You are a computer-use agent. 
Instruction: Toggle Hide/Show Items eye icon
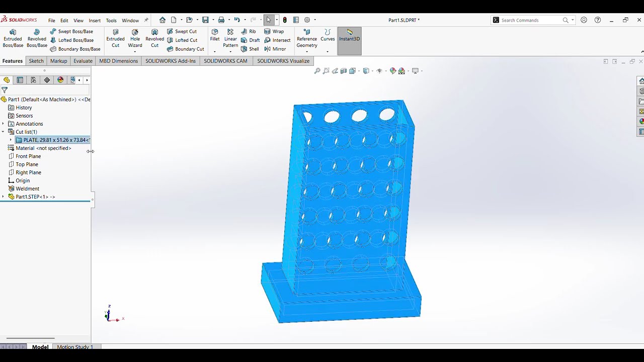click(379, 71)
